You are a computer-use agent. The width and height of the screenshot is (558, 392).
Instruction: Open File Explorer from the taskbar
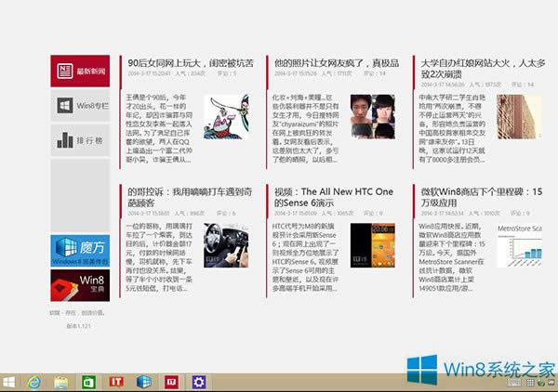click(61, 382)
